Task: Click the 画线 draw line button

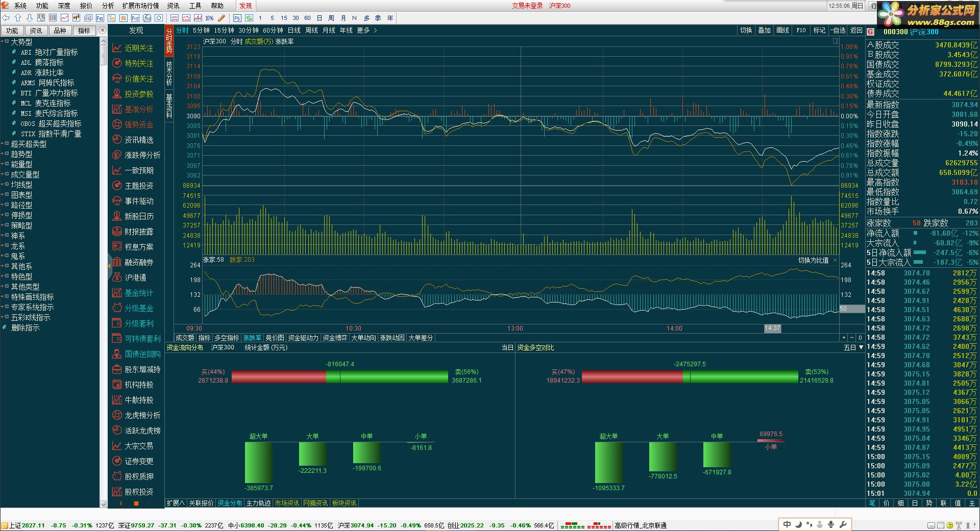Action: (x=782, y=31)
